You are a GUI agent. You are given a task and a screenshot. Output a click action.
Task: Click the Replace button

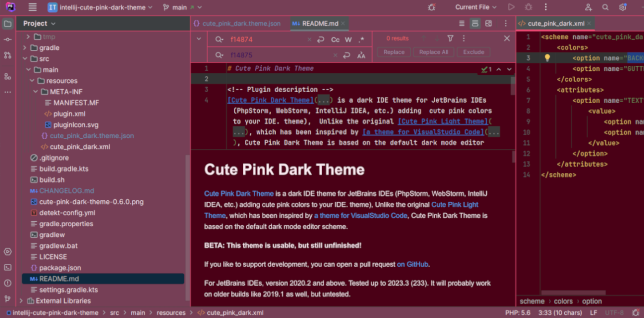394,52
